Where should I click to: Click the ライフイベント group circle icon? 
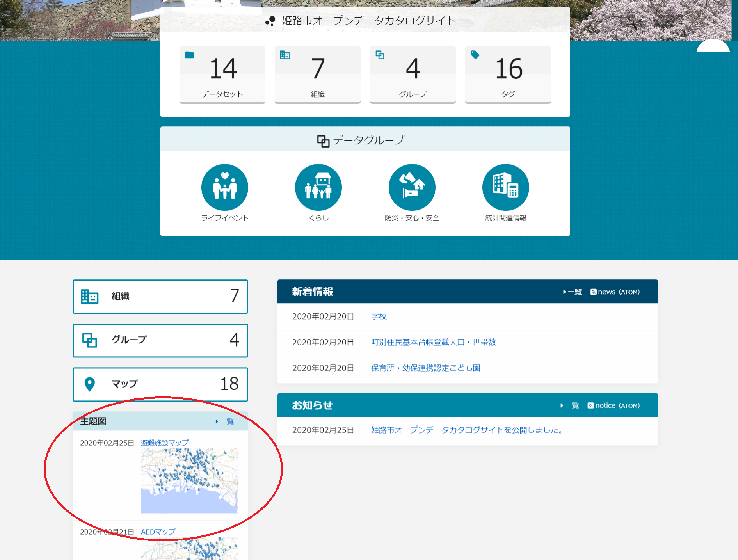[x=224, y=187]
